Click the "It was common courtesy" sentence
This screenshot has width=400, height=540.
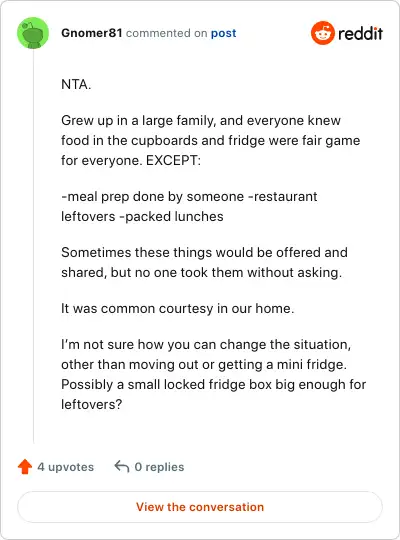(178, 309)
